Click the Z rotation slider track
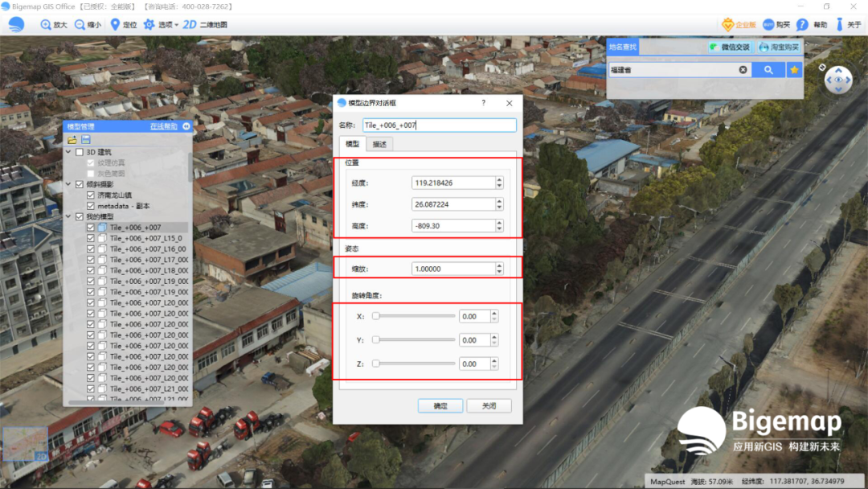This screenshot has width=868, height=489. 414,364
